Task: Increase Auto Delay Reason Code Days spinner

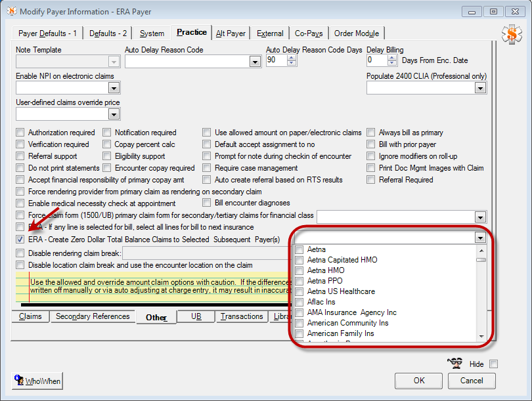Action: (292, 58)
